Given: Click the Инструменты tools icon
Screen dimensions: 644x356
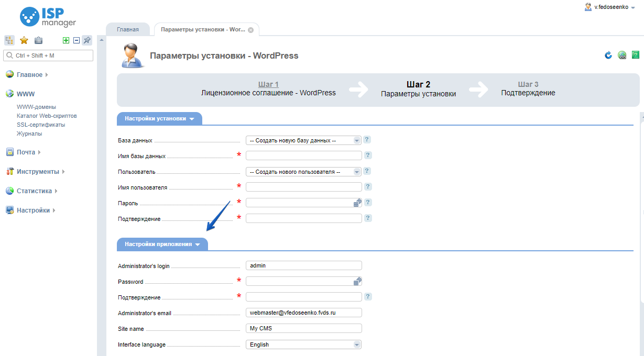Looking at the screenshot, I should [9, 172].
